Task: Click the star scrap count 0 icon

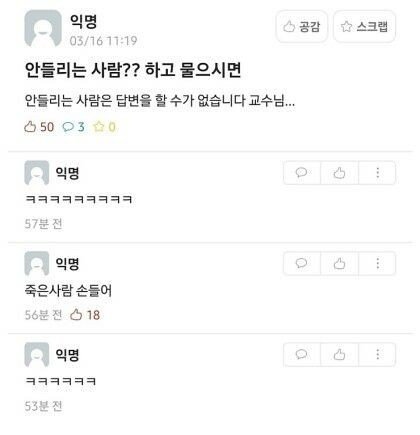Action: (x=99, y=127)
